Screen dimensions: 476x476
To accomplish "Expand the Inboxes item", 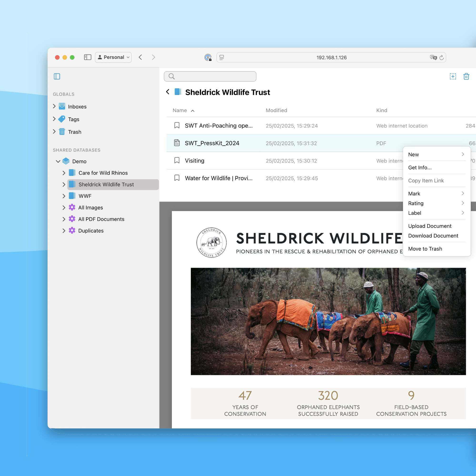I will [54, 106].
